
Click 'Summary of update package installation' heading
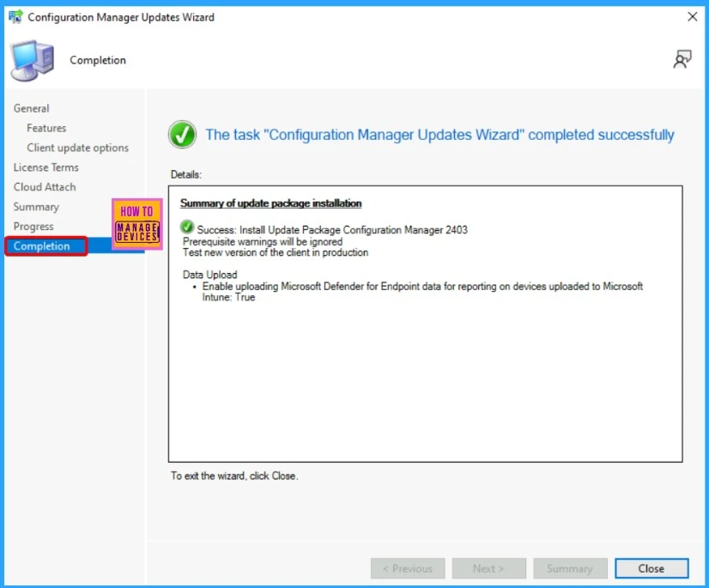click(x=271, y=203)
